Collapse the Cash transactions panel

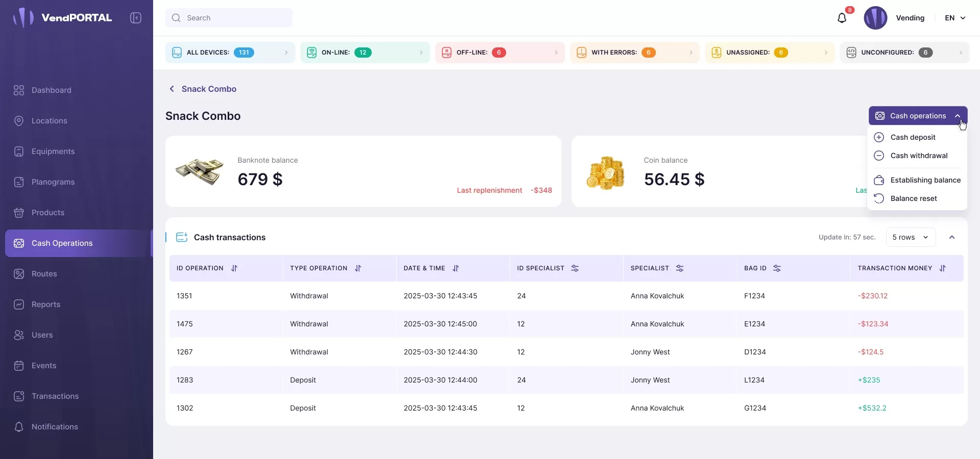click(x=952, y=237)
